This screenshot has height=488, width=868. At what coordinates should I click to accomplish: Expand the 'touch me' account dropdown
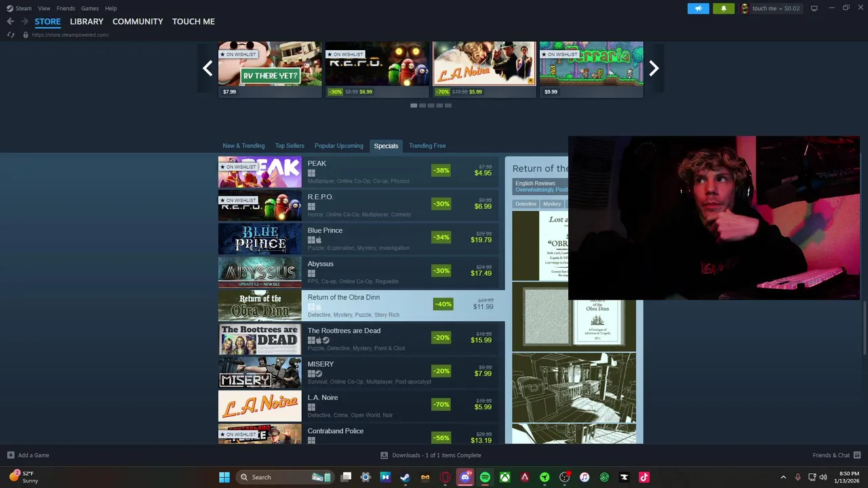pos(776,8)
